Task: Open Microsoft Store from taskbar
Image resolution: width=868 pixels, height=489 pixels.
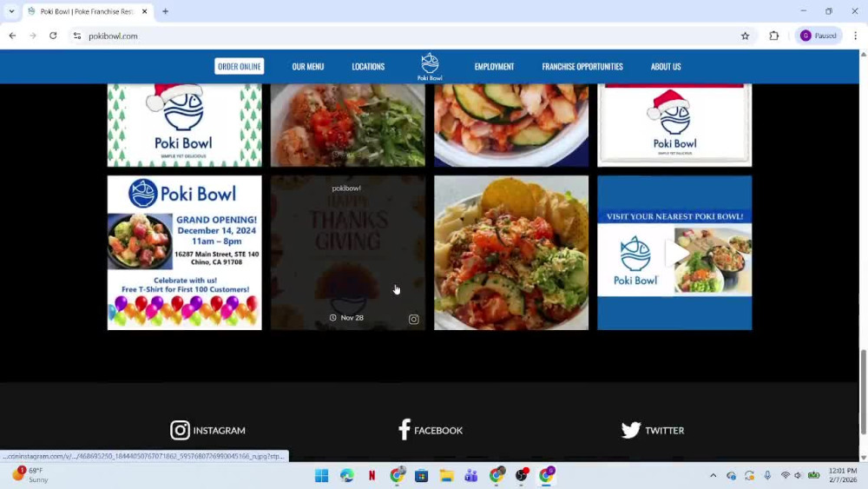Action: click(x=421, y=475)
